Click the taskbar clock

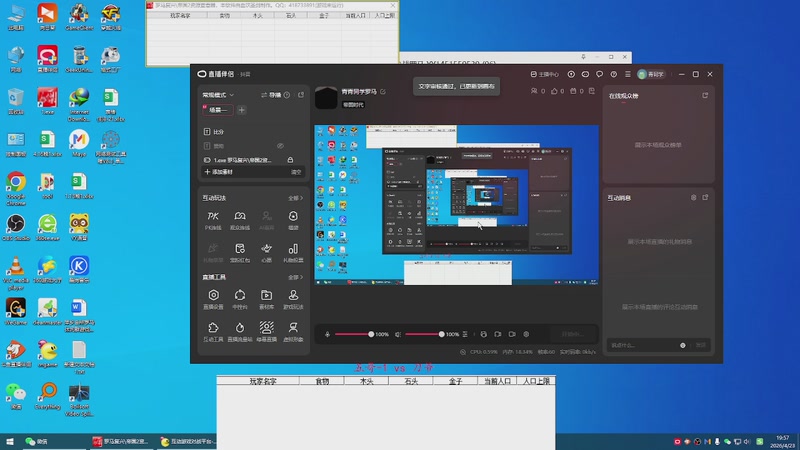pyautogui.click(x=783, y=441)
